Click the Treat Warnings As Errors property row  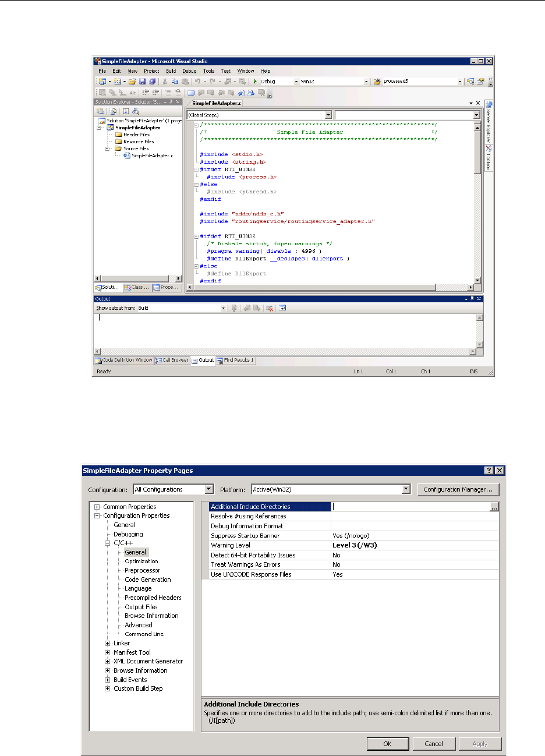click(353, 564)
